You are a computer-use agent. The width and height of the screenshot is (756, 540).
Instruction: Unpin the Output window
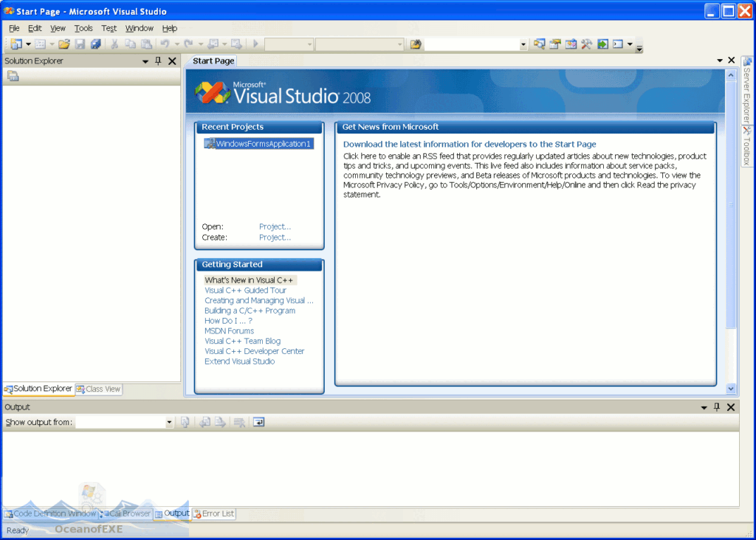tap(715, 406)
